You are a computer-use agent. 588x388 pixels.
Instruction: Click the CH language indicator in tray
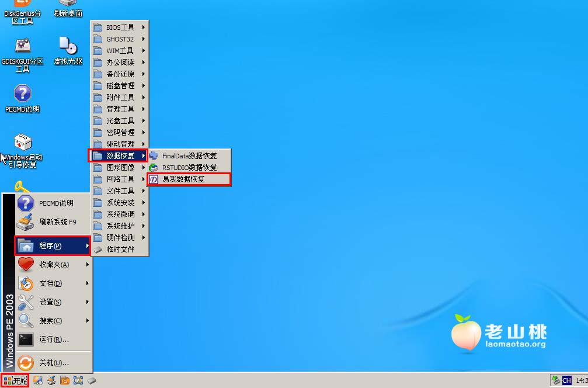coord(566,380)
